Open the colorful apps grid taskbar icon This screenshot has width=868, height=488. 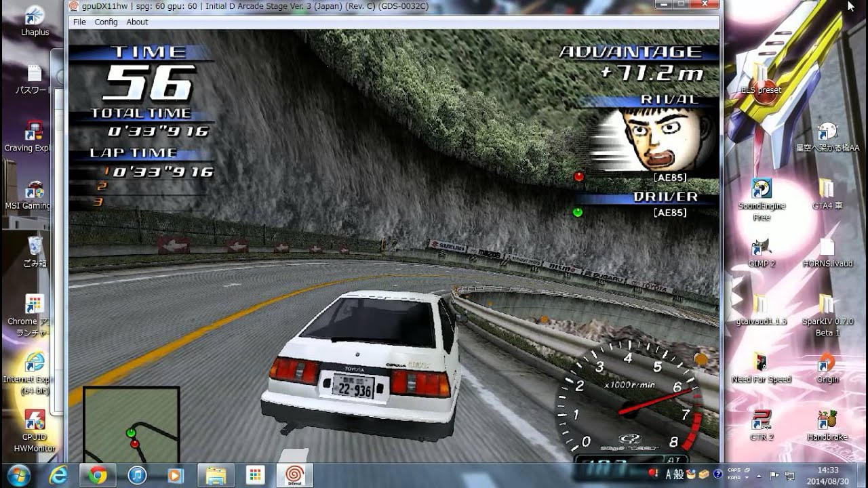(256, 476)
